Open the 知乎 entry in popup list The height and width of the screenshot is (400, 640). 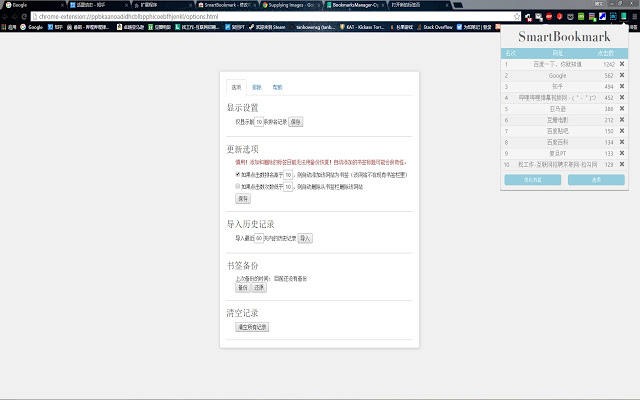coord(557,87)
